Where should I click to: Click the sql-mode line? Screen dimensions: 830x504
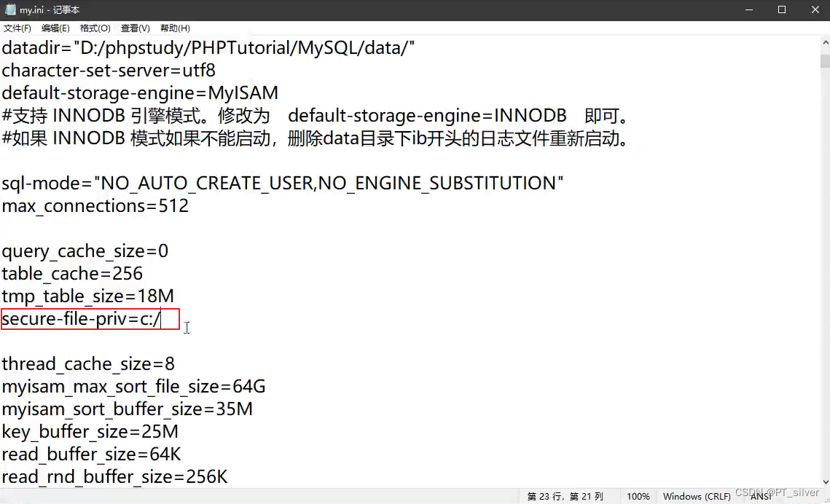283,184
